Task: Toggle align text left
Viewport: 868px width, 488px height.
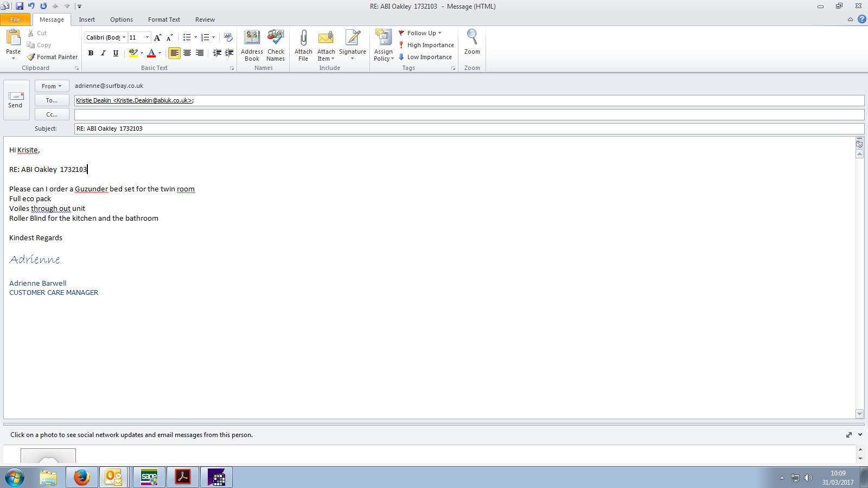Action: [x=174, y=53]
